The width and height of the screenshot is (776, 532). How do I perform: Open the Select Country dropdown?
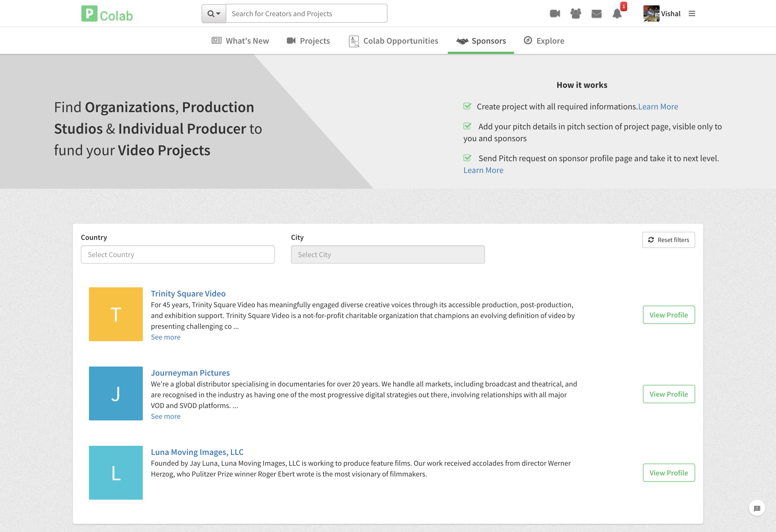(x=178, y=254)
